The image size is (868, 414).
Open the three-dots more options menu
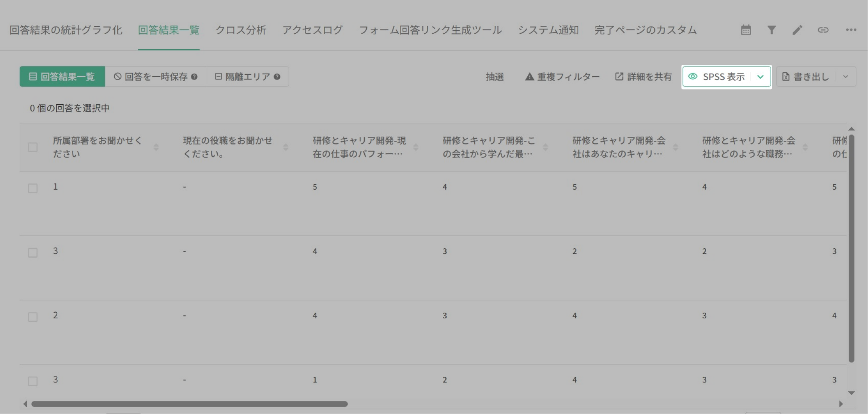[x=851, y=30]
